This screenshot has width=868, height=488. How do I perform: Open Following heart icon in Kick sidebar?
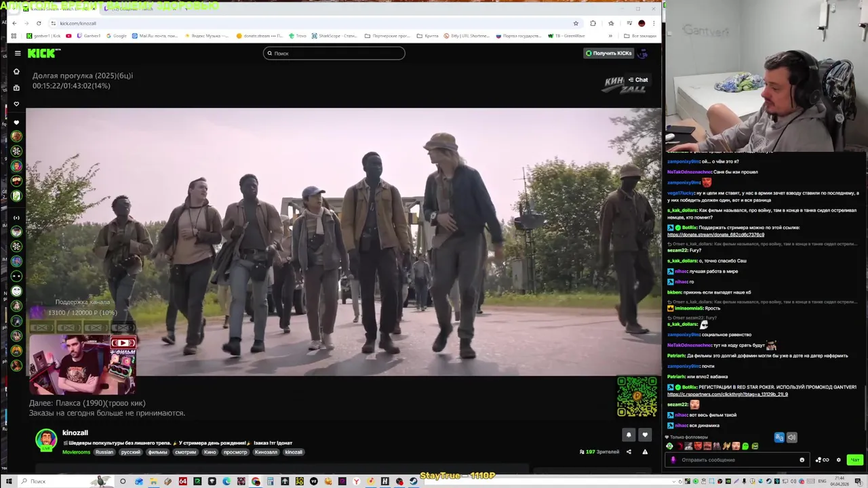(x=16, y=104)
